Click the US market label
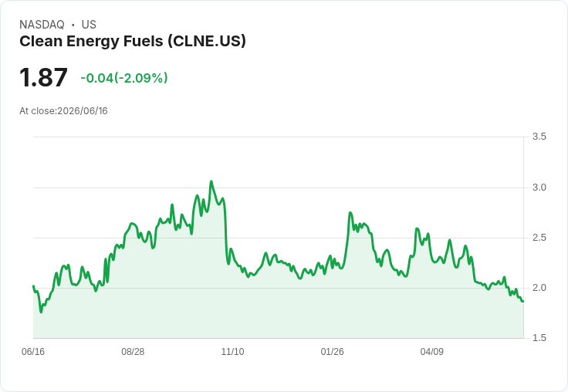568x392 pixels. point(89,25)
